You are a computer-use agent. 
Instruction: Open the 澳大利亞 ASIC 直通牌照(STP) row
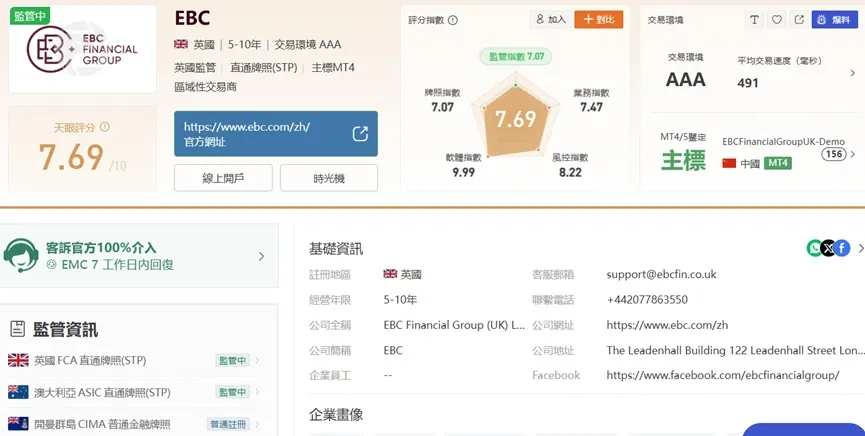134,392
